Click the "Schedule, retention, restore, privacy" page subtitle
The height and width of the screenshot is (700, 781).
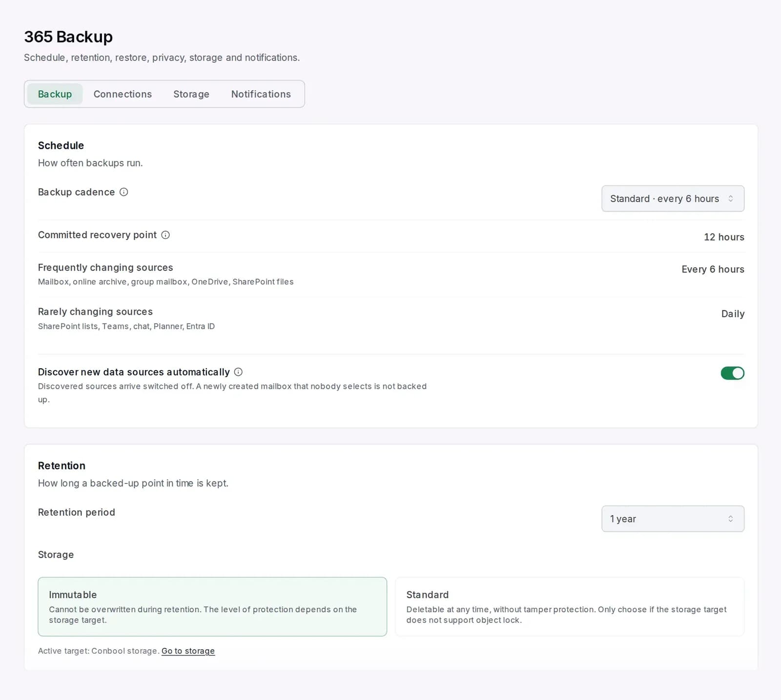tap(162, 58)
